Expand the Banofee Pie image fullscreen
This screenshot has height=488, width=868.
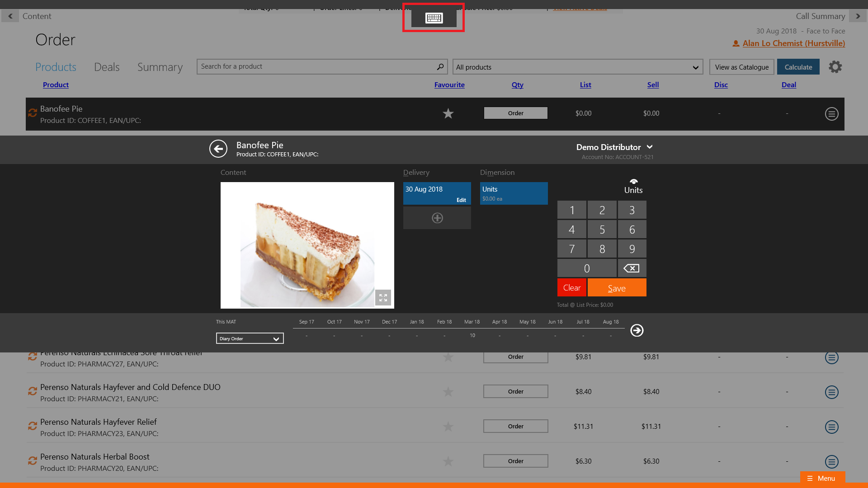pos(383,297)
